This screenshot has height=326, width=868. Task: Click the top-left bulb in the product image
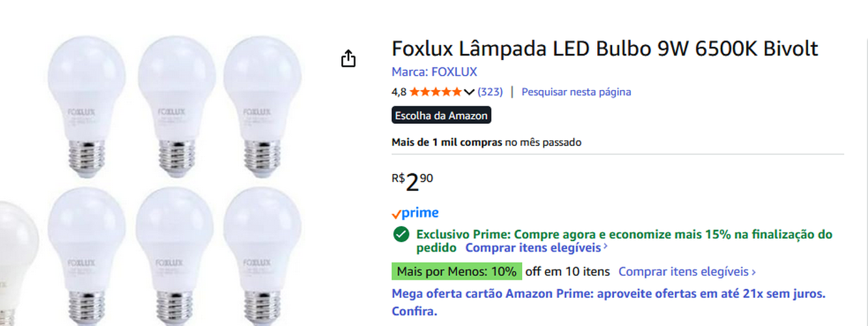tap(87, 104)
